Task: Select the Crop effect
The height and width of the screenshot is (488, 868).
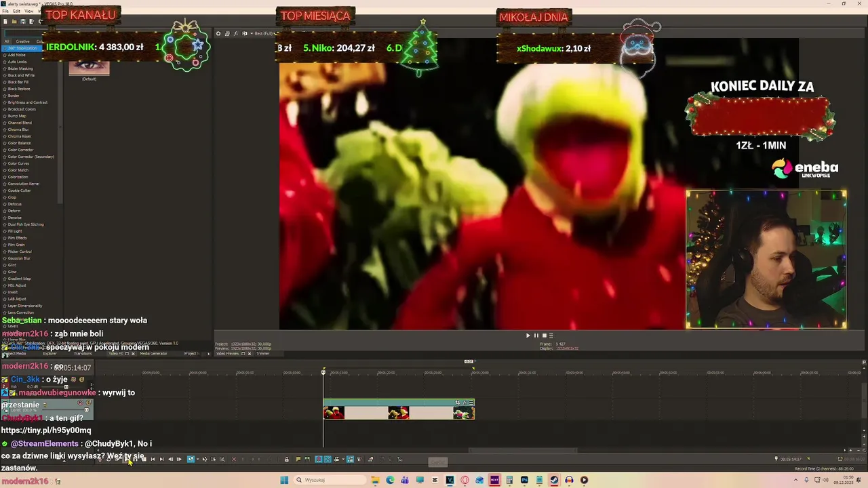Action: 12,197
